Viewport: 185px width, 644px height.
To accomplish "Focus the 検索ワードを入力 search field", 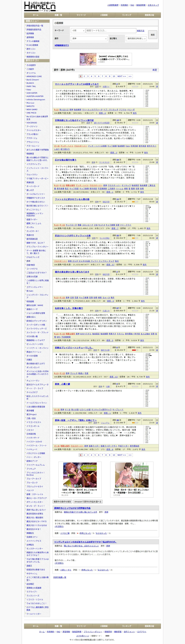I will (x=111, y=30).
